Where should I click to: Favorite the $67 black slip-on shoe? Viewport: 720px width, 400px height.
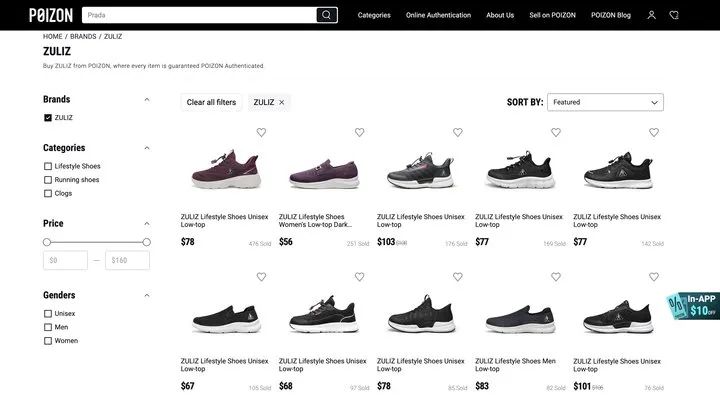tap(261, 277)
